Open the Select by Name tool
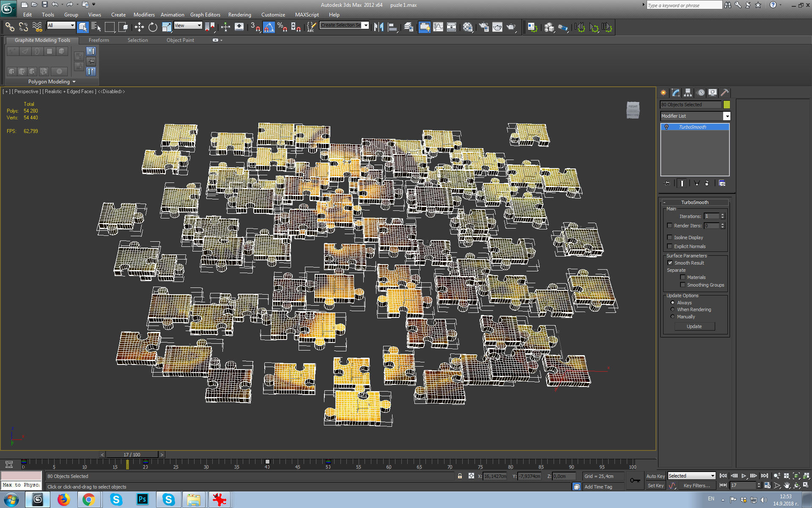Image resolution: width=812 pixels, height=508 pixels. tap(96, 27)
